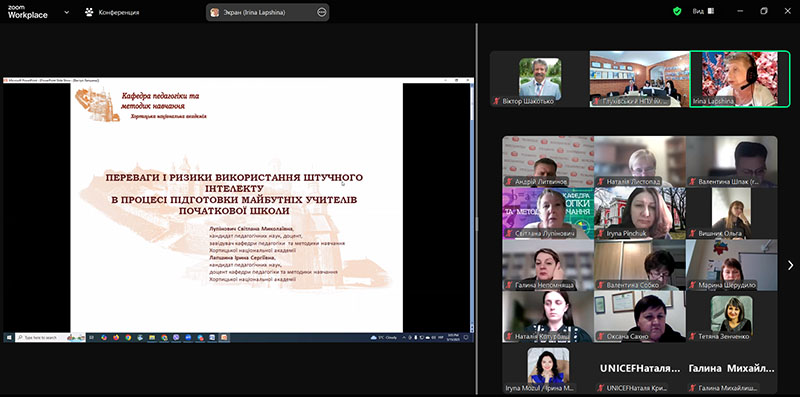Open the Вид layout view menu

(x=703, y=11)
